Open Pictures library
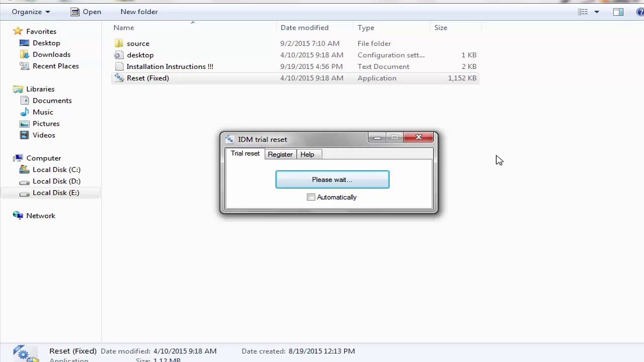The image size is (644, 362). pyautogui.click(x=46, y=124)
